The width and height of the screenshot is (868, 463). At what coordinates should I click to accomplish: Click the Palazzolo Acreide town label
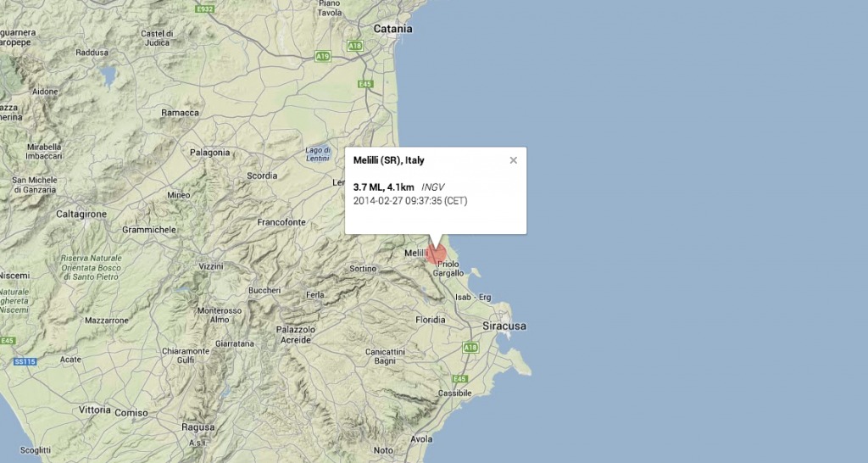pos(296,334)
